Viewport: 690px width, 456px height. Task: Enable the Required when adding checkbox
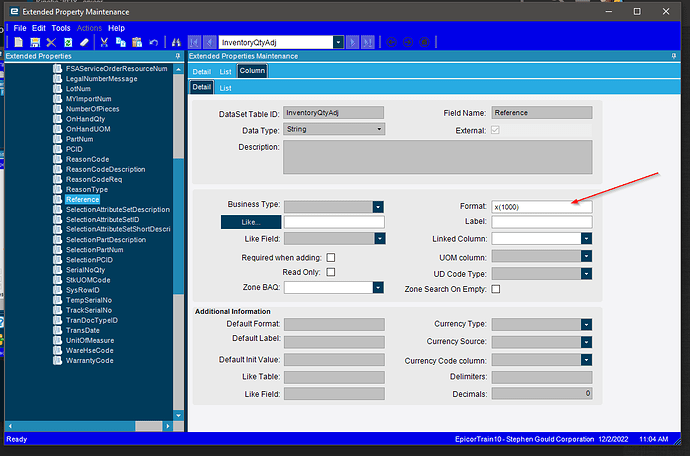330,257
